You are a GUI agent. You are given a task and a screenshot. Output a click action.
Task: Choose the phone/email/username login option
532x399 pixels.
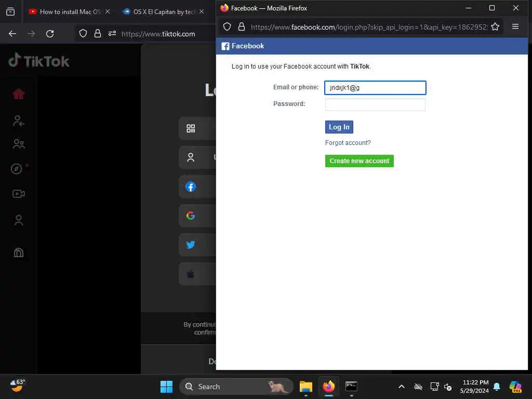[197, 157]
